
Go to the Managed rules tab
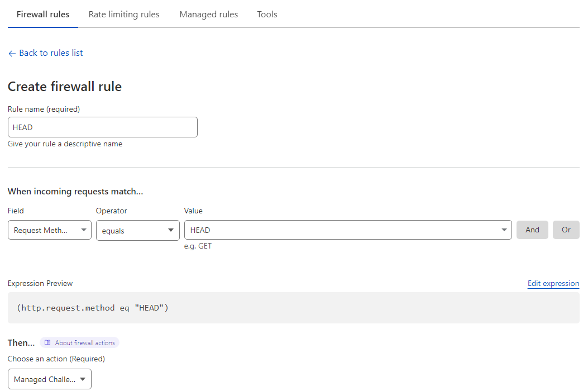[208, 15]
